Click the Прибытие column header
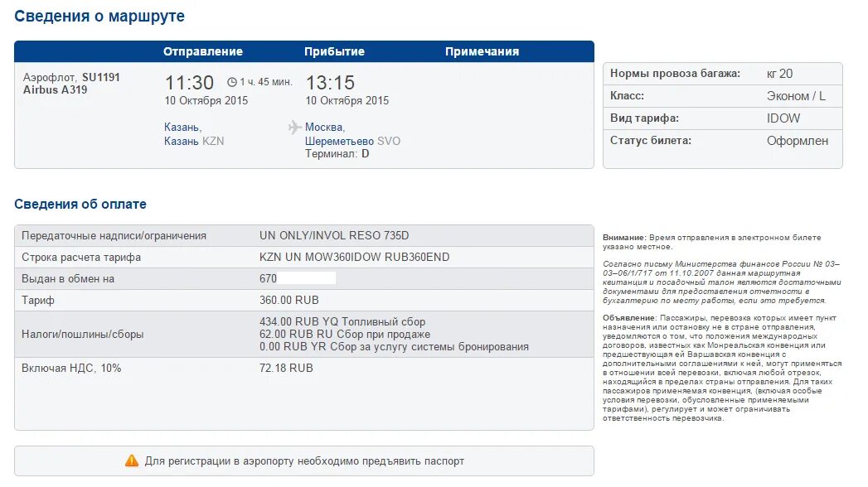Viewport: 868px width, 487px height. [x=334, y=51]
